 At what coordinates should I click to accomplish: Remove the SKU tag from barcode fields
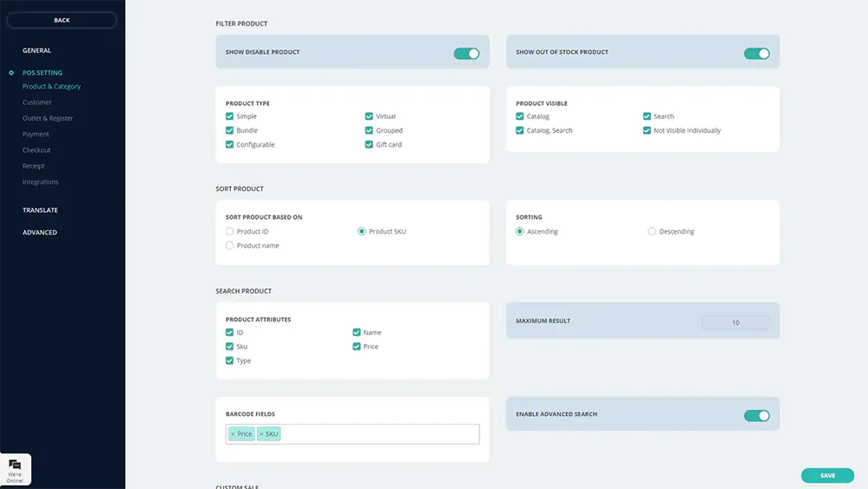261,433
